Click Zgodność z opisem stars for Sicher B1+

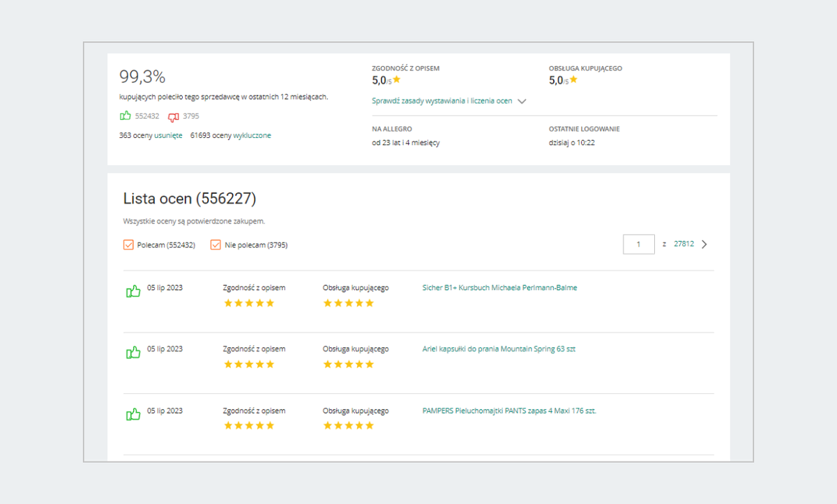pyautogui.click(x=248, y=303)
